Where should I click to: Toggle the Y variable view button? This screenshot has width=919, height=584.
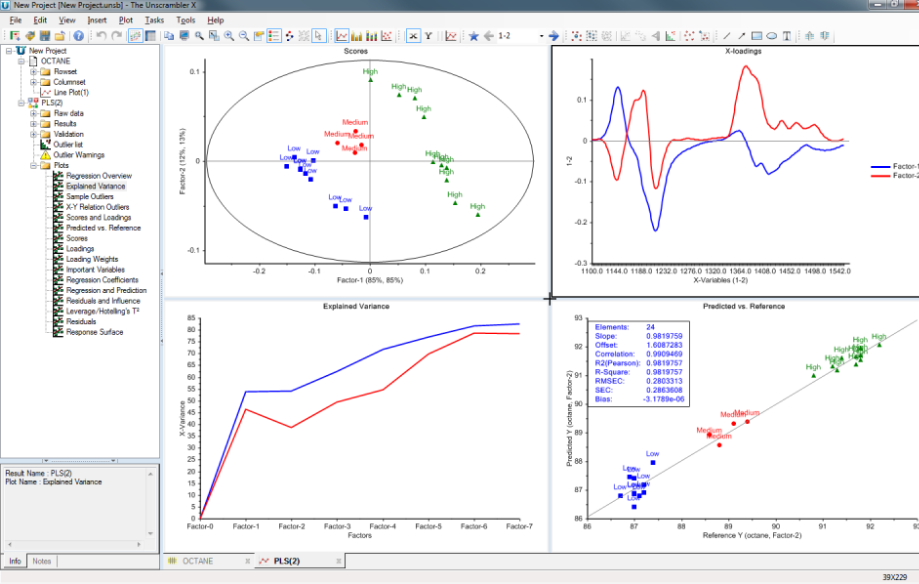428,36
